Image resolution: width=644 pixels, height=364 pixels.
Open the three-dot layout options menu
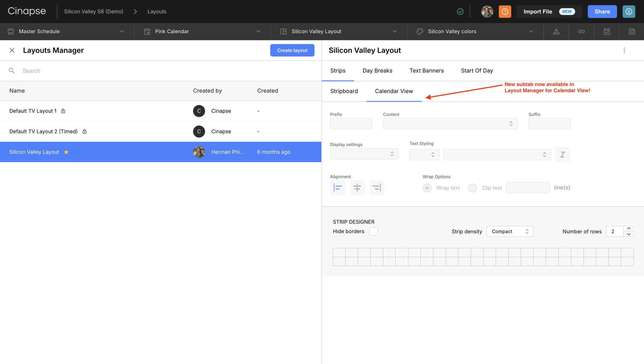pyautogui.click(x=624, y=50)
